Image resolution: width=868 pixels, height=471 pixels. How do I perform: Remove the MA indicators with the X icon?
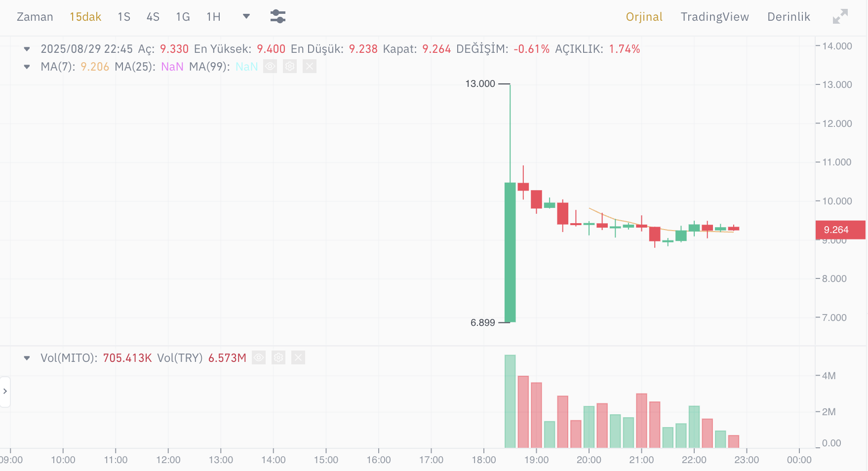[309, 66]
